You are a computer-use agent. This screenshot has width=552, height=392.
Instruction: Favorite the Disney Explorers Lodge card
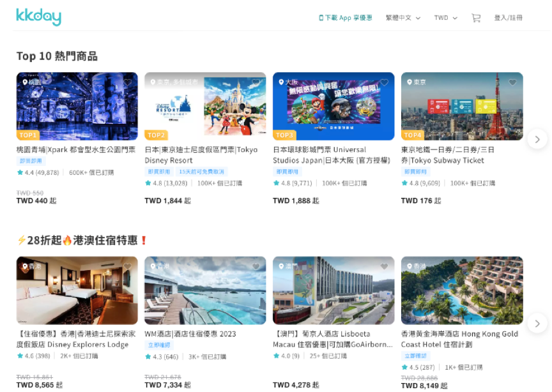pyautogui.click(x=127, y=267)
